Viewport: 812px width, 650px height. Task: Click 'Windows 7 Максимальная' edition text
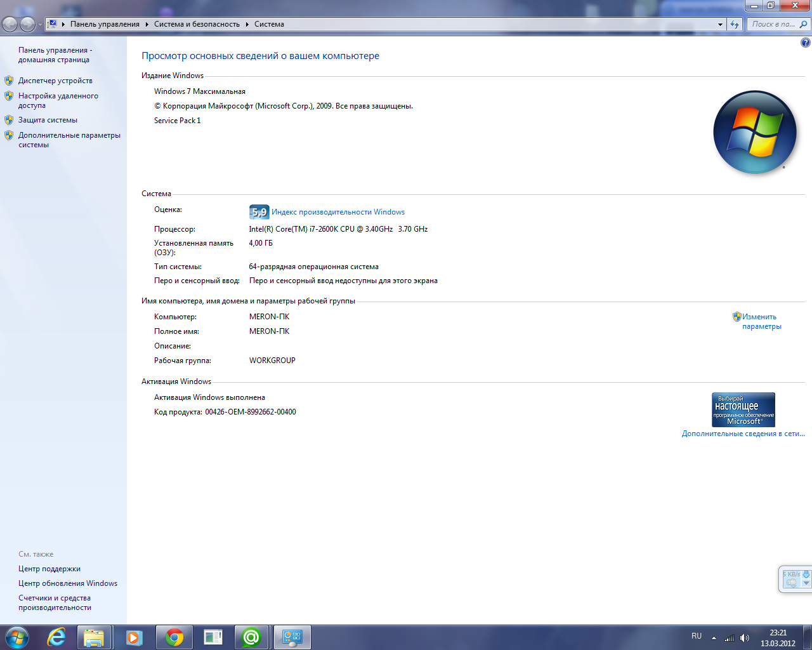pos(200,91)
